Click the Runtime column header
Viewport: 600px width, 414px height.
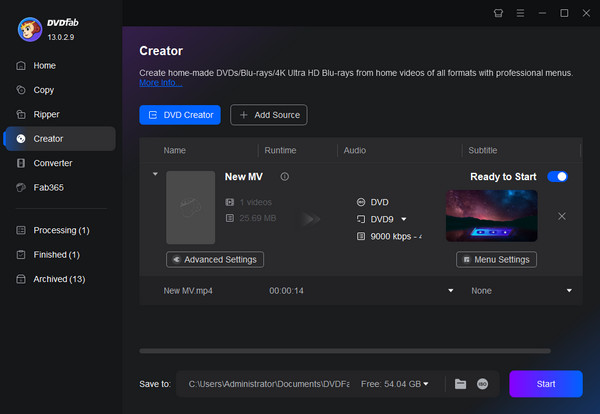[280, 150]
